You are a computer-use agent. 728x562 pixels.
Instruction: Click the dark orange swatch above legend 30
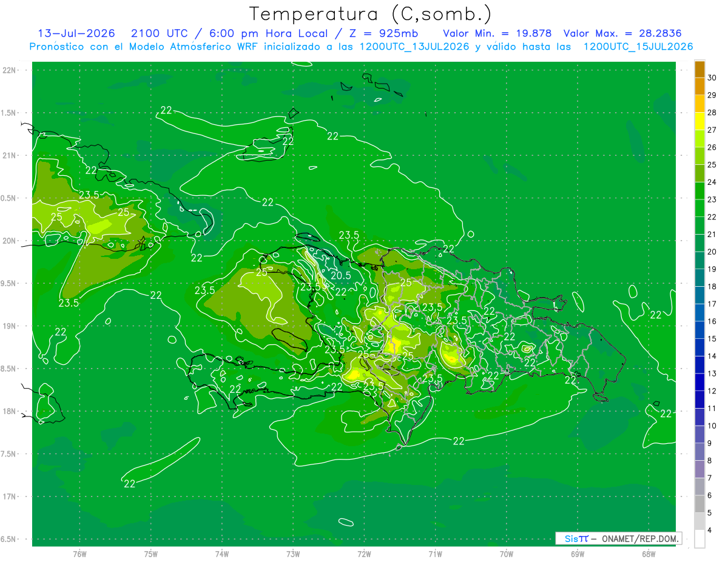tap(699, 69)
